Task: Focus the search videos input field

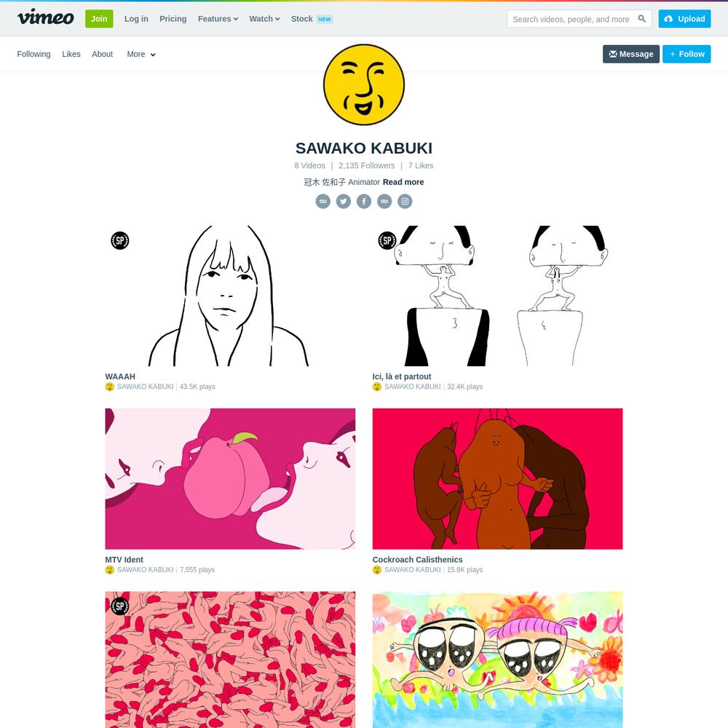Action: click(x=571, y=19)
